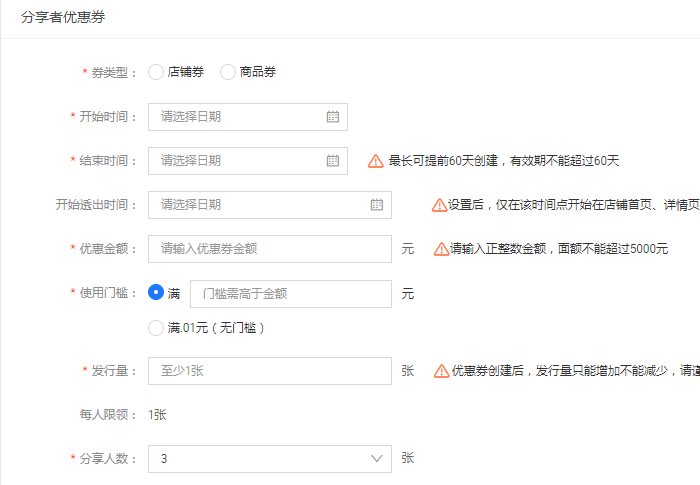Image resolution: width=700 pixels, height=485 pixels.
Task: Click warning icon beside 最长可提前60天创建
Action: [376, 161]
